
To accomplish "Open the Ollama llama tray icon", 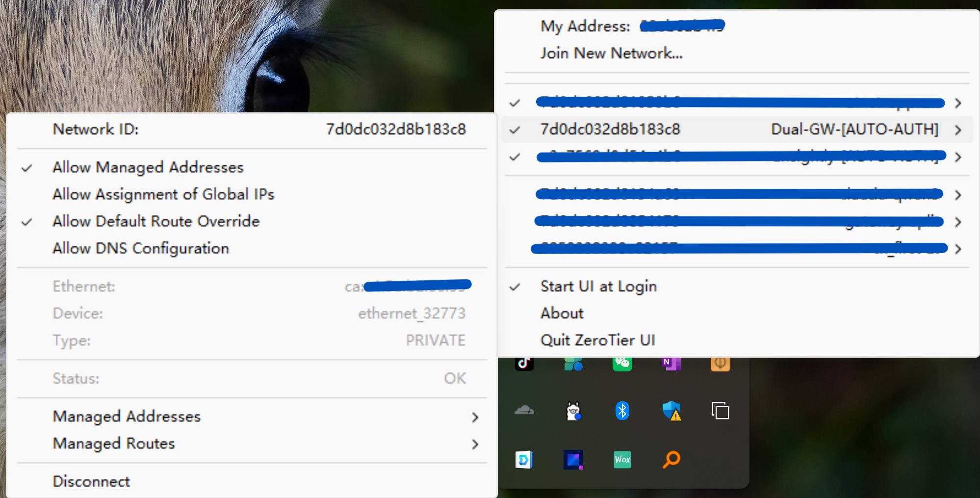I will 573,411.
